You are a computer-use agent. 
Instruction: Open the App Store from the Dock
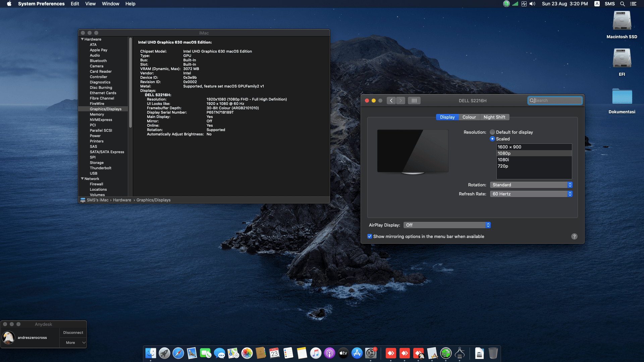pos(357,353)
